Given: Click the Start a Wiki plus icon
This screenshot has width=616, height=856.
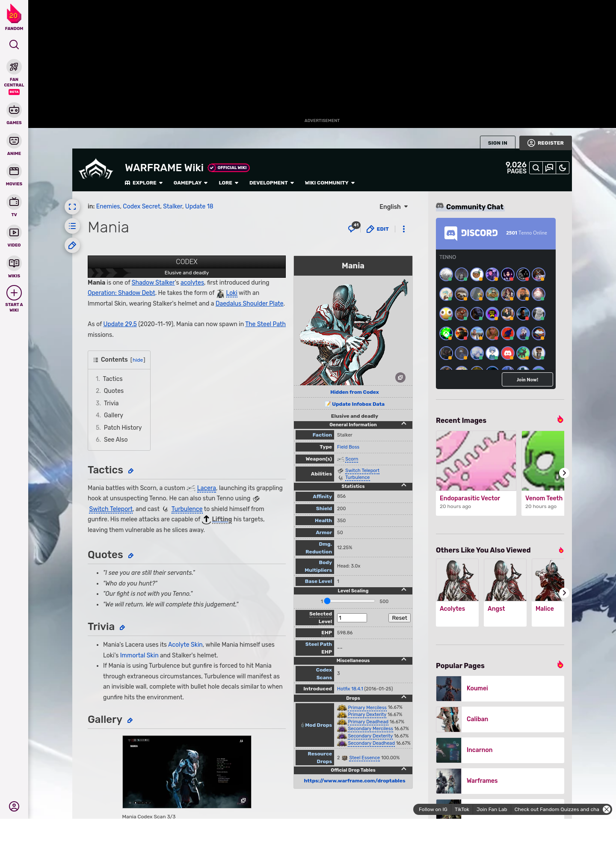Looking at the screenshot, I should 14,293.
